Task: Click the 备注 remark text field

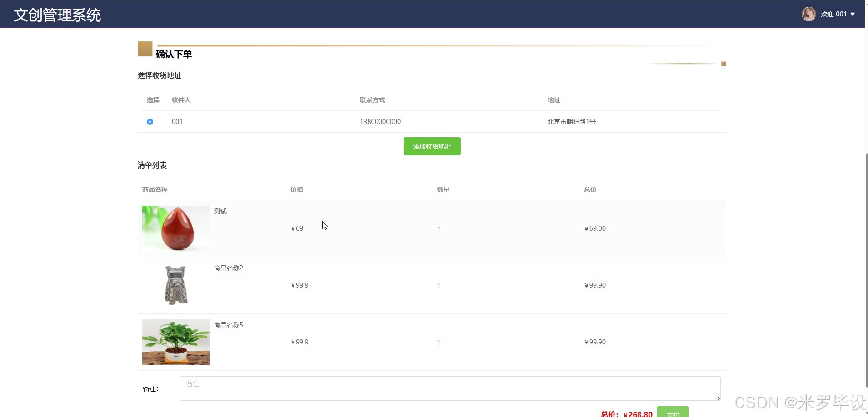Action: point(450,388)
